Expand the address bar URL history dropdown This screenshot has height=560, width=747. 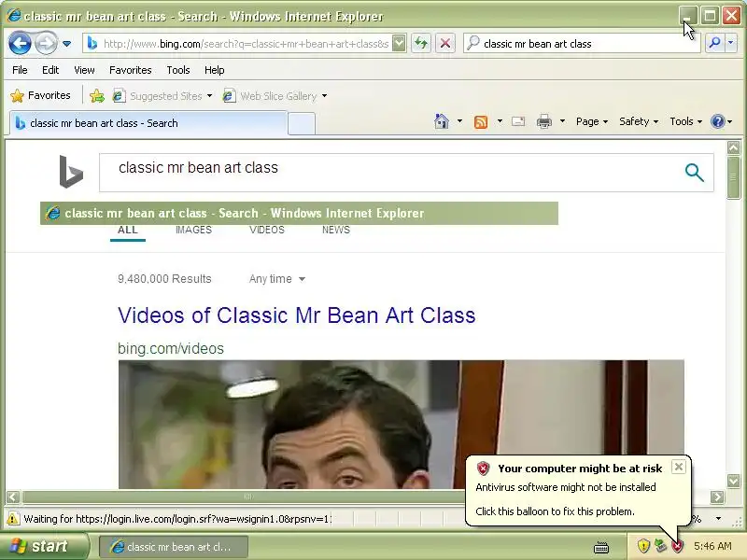(400, 44)
